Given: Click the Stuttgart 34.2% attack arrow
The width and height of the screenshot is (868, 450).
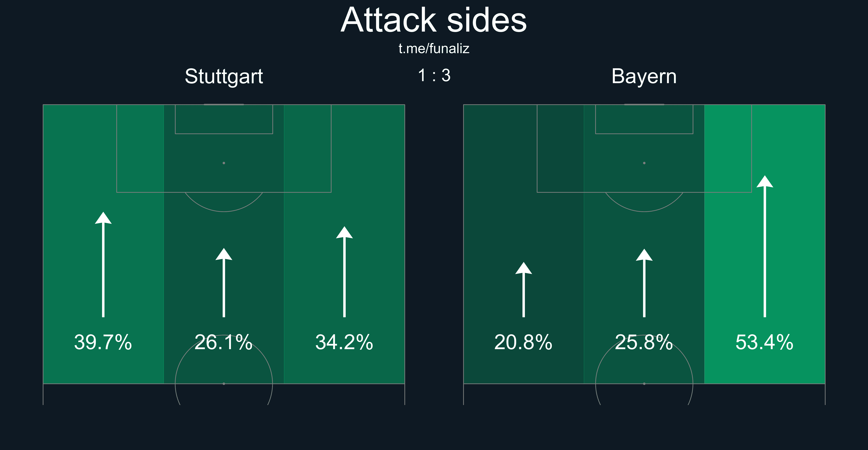Looking at the screenshot, I should [x=344, y=273].
